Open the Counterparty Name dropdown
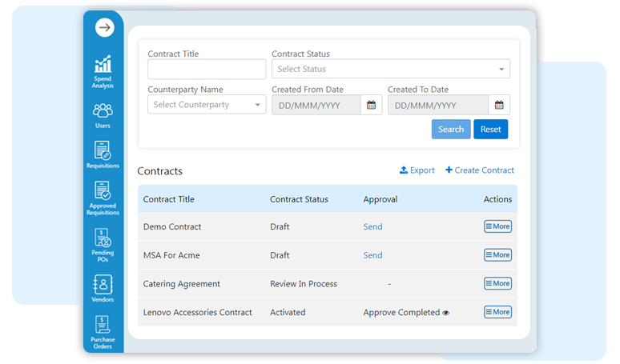This screenshot has height=364, width=620. pos(207,104)
